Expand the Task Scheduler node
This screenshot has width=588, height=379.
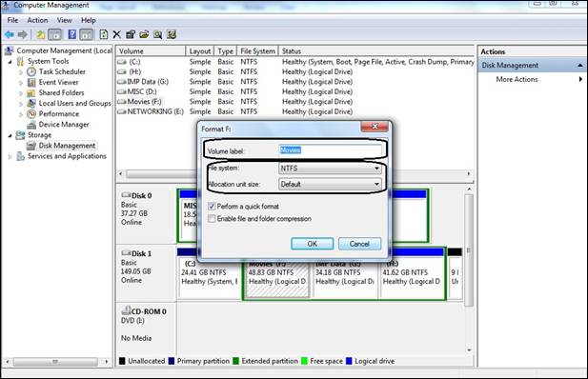21,72
